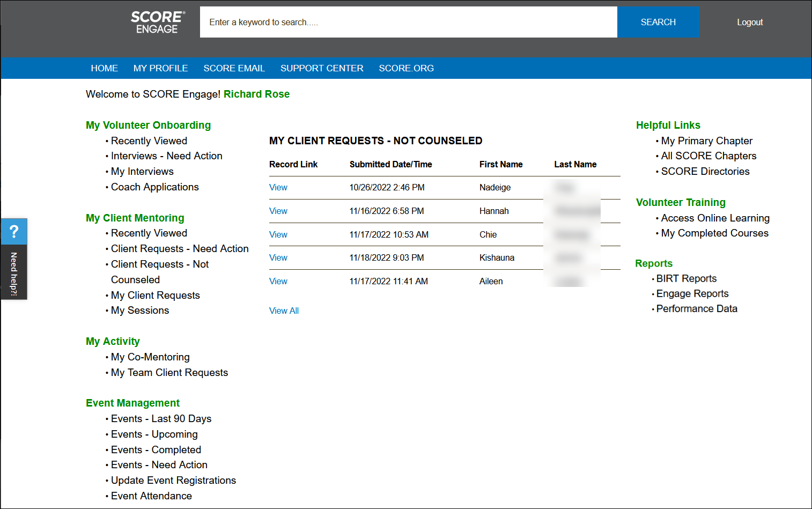Open My Interviews link
Screen dimensions: 812x509
coord(142,171)
